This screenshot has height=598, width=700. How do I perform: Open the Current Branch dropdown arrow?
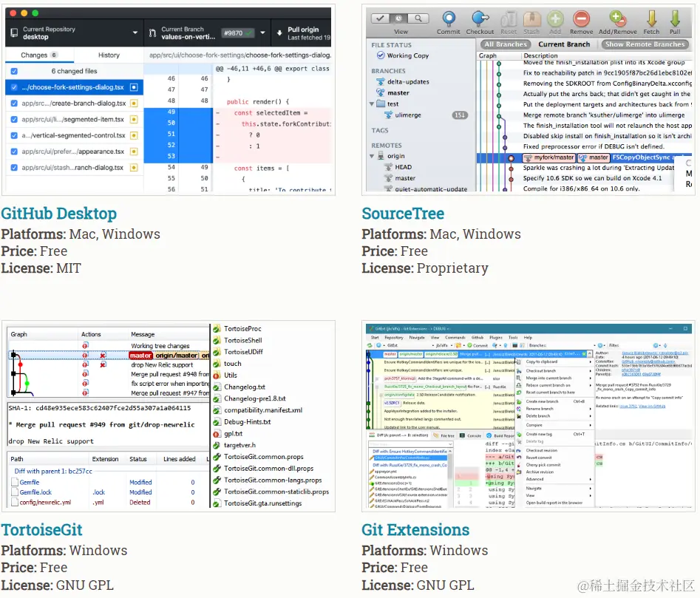[x=263, y=33]
